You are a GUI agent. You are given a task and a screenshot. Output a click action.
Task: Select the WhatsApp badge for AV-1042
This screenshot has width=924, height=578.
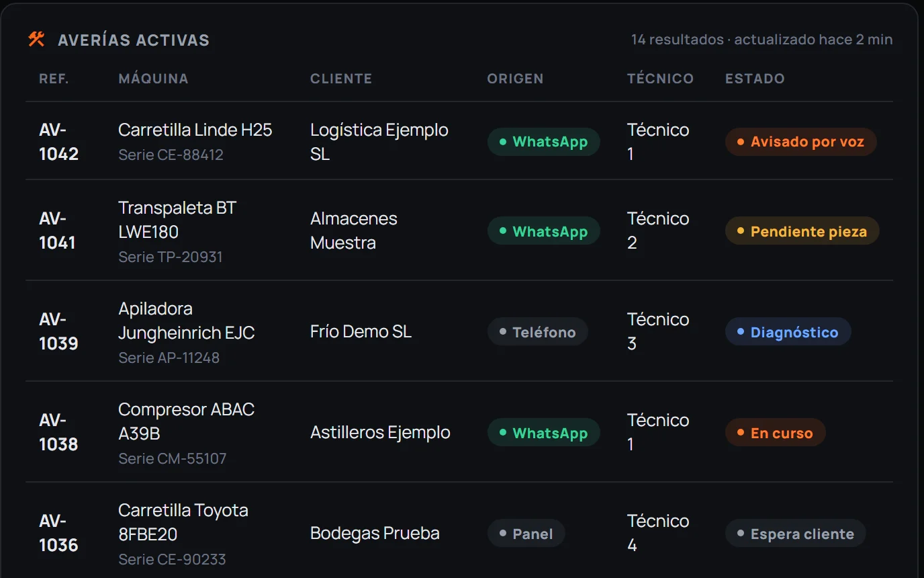point(544,142)
